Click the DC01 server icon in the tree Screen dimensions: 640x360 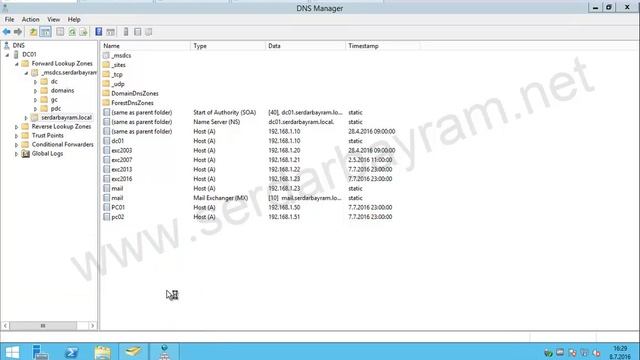pos(16,54)
